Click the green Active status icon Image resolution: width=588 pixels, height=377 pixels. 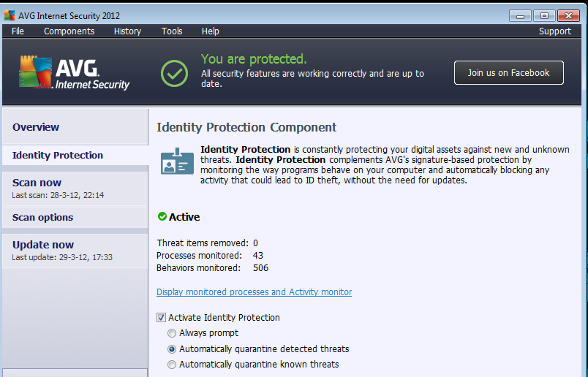pos(162,217)
